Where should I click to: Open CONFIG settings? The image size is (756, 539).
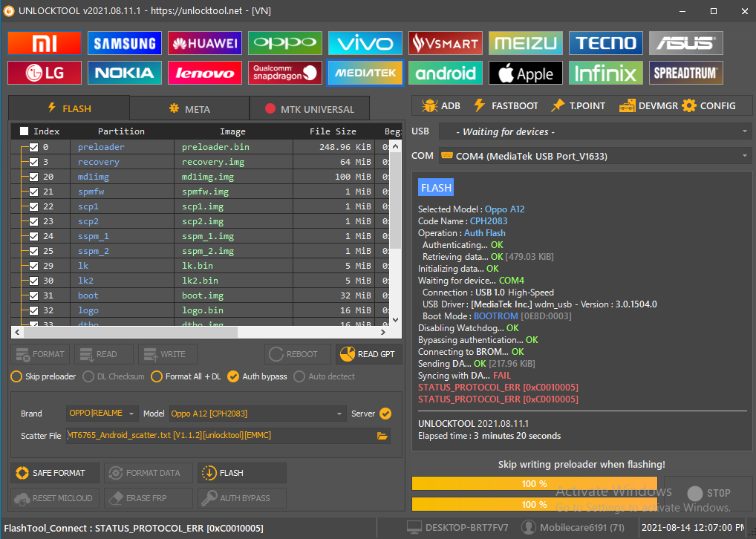coord(708,105)
